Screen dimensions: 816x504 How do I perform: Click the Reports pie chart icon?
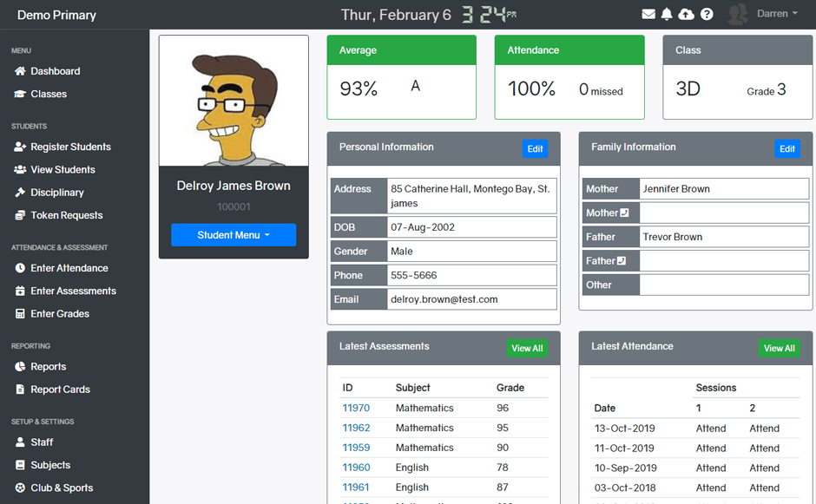click(x=20, y=367)
